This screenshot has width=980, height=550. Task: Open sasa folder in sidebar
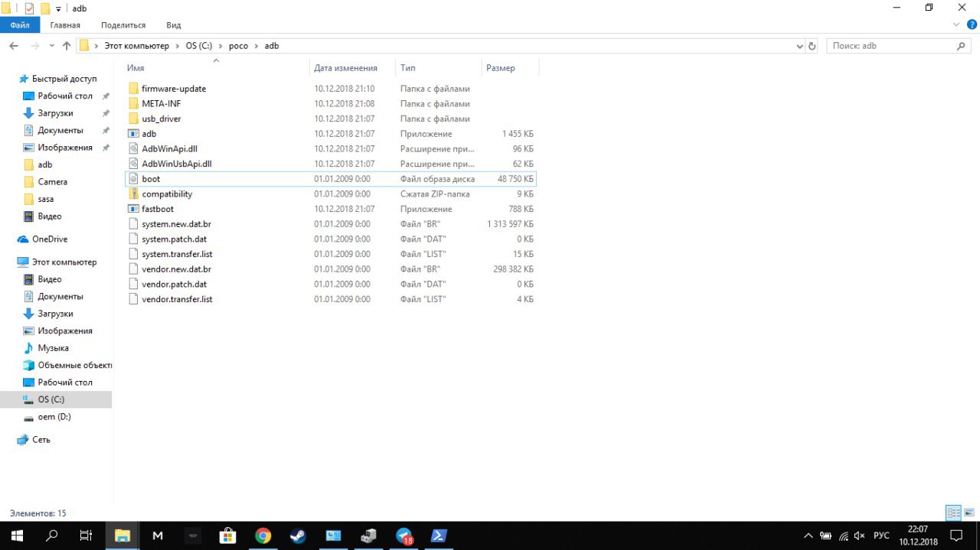tap(46, 199)
